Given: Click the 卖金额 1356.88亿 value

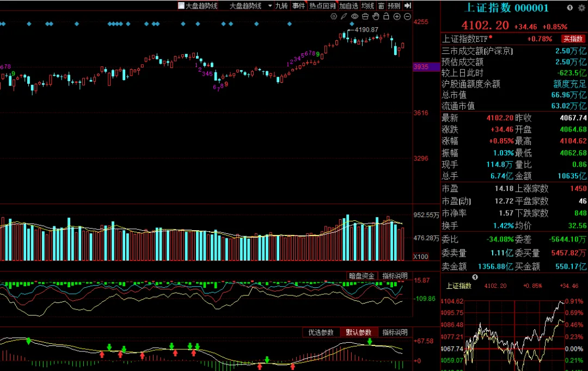Looking at the screenshot, I should point(496,267).
